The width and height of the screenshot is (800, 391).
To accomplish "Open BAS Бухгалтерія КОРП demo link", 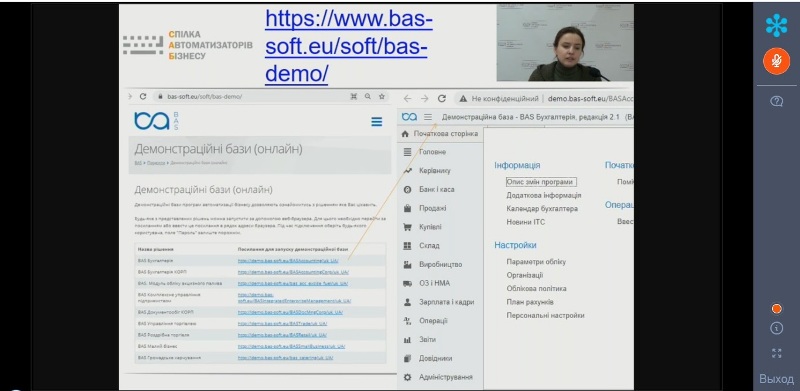I will pos(293,272).
